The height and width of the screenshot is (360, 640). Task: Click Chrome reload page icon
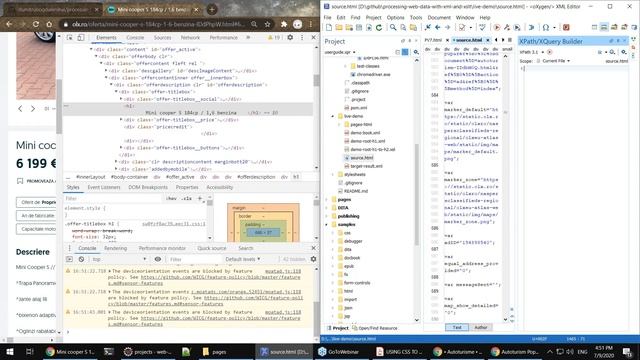pos(36,24)
